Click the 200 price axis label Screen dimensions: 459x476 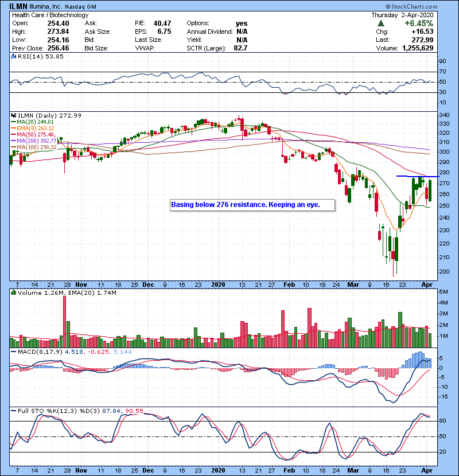(444, 271)
